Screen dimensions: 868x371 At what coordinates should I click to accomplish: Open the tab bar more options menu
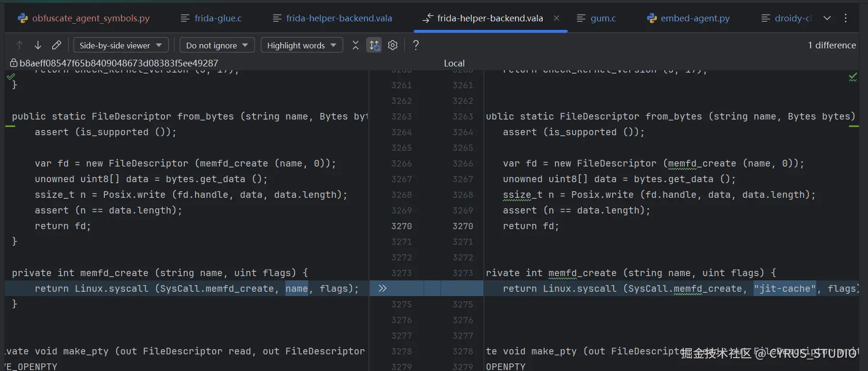tap(846, 18)
